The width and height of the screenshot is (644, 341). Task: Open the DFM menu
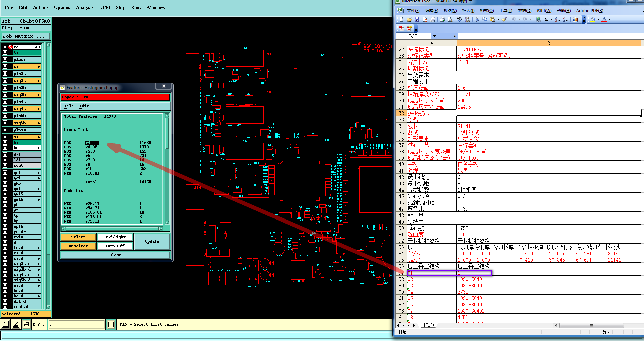click(x=105, y=7)
